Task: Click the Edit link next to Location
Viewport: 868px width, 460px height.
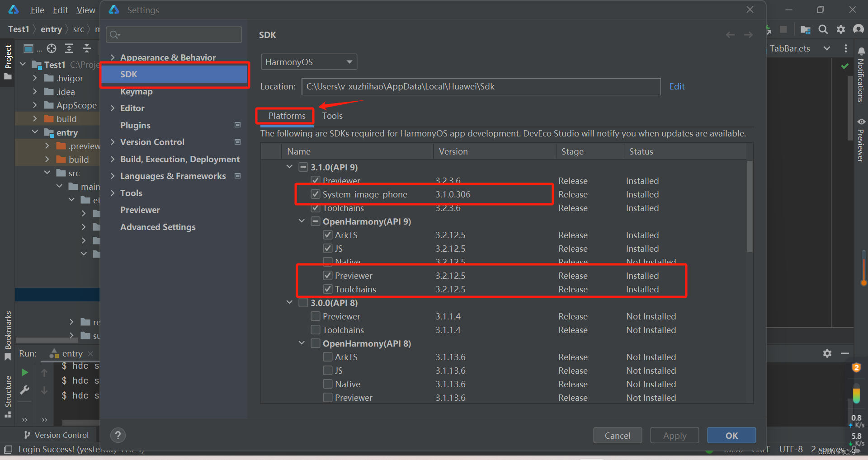Action: point(677,86)
